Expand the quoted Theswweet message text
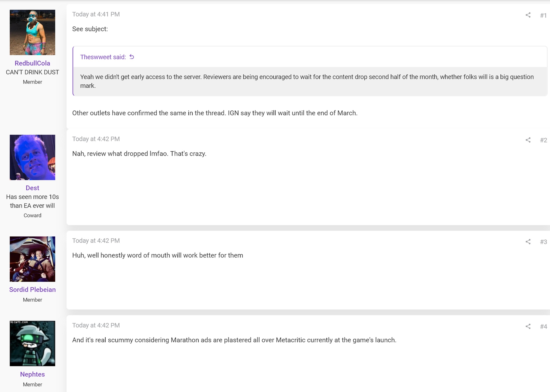 pyautogui.click(x=307, y=81)
